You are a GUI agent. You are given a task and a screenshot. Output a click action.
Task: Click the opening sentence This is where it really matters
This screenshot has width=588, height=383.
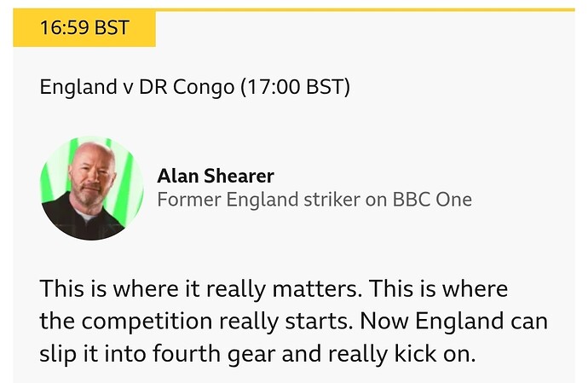pyautogui.click(x=201, y=289)
